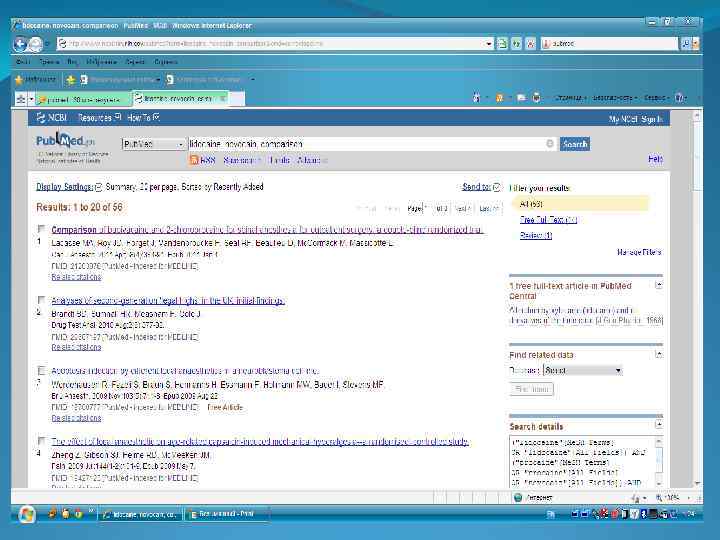The image size is (720, 540).
Task: Click the blue Search button
Action: pyautogui.click(x=575, y=144)
